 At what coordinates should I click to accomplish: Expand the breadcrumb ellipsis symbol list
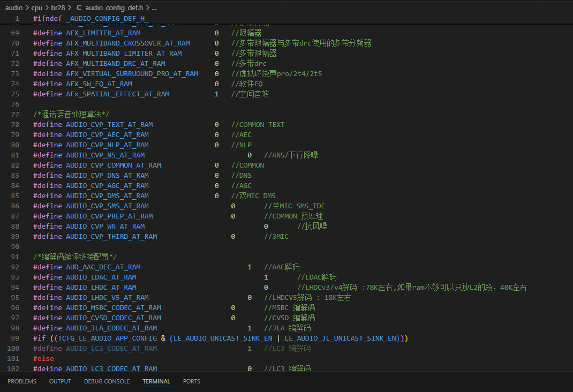pos(154,7)
